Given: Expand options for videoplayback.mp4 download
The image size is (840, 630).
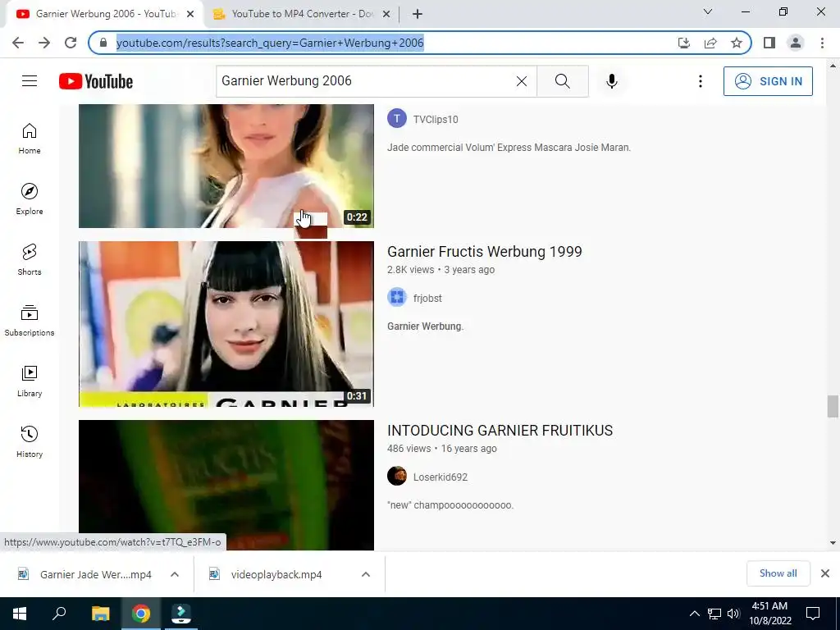Looking at the screenshot, I should tap(366, 574).
